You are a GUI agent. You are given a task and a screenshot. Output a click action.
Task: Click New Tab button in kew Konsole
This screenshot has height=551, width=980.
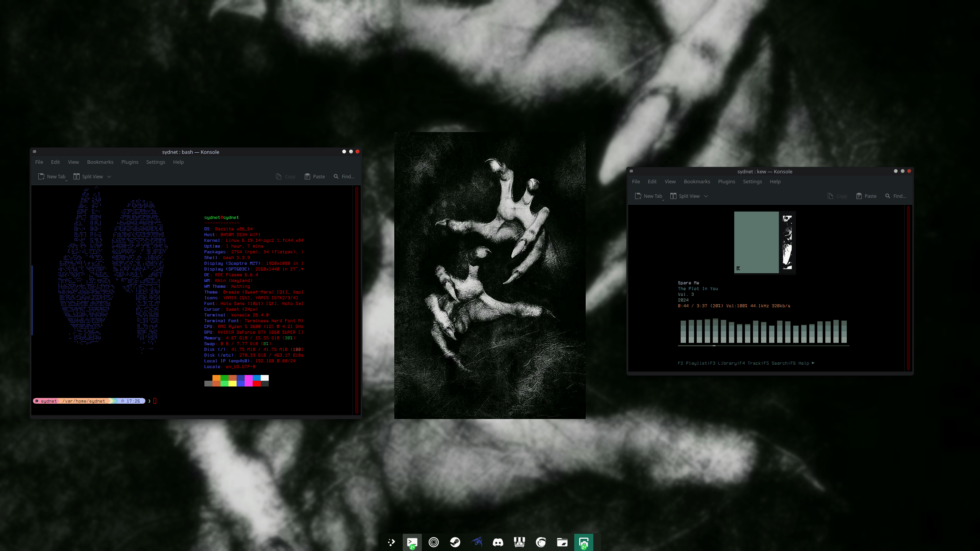click(x=648, y=196)
